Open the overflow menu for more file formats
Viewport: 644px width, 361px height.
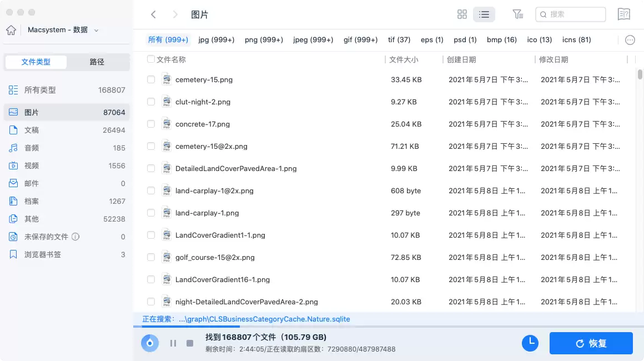coord(630,39)
